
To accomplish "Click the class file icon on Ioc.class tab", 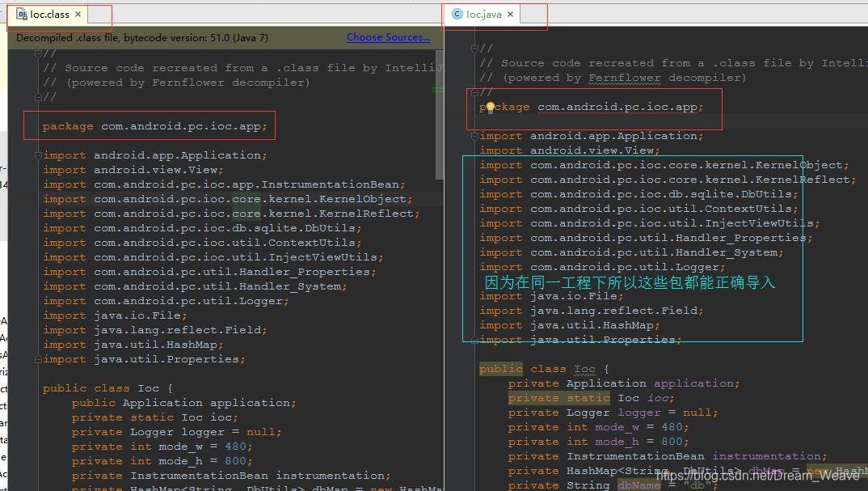I will coord(22,15).
